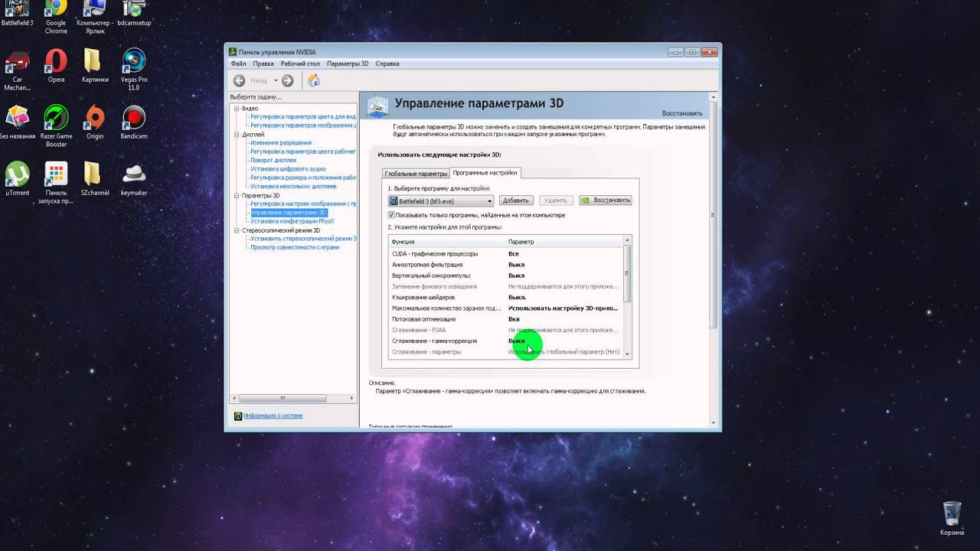Select the bdcamsetup installer icon
This screenshot has height=551, width=980.
tap(134, 13)
